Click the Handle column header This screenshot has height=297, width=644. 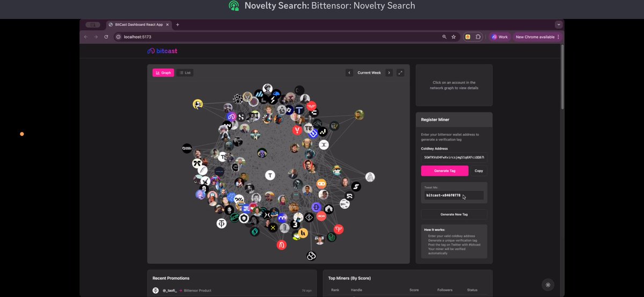356,290
